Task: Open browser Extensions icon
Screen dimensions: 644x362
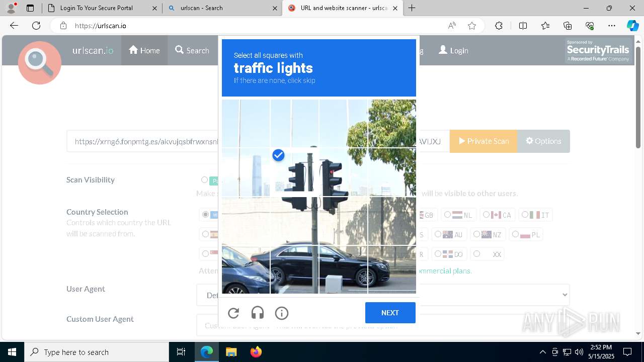Action: [x=499, y=26]
